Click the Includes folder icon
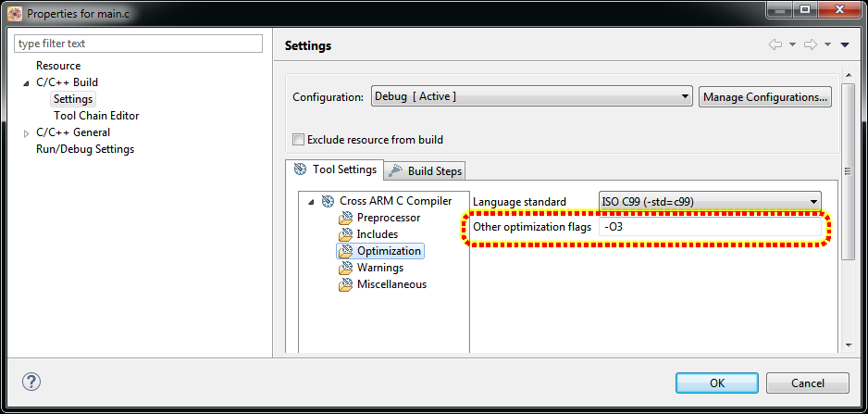Image resolution: width=868 pixels, height=414 pixels. tap(345, 234)
